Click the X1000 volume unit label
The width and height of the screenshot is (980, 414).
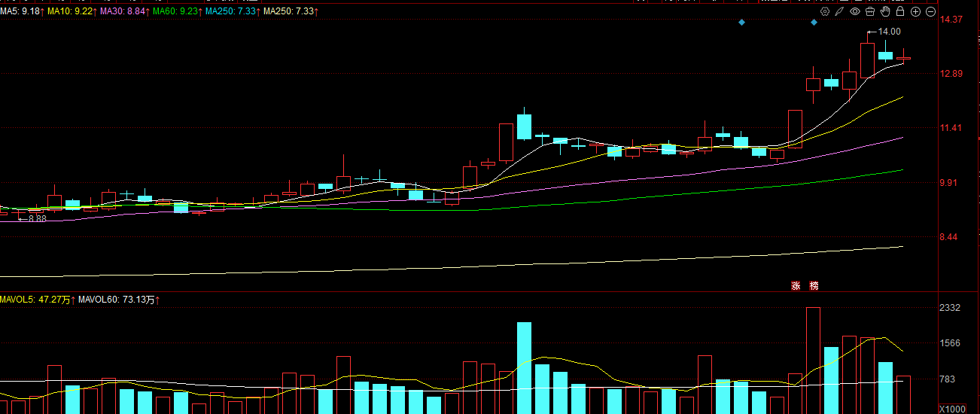(953, 409)
